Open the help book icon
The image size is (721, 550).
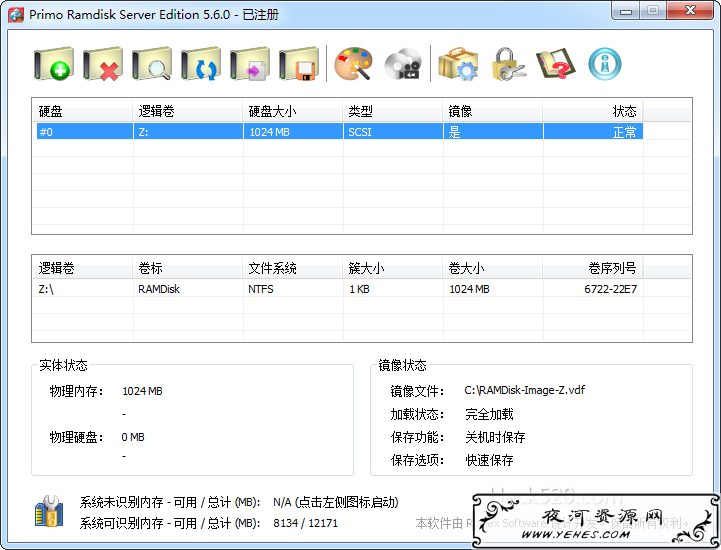click(x=556, y=64)
